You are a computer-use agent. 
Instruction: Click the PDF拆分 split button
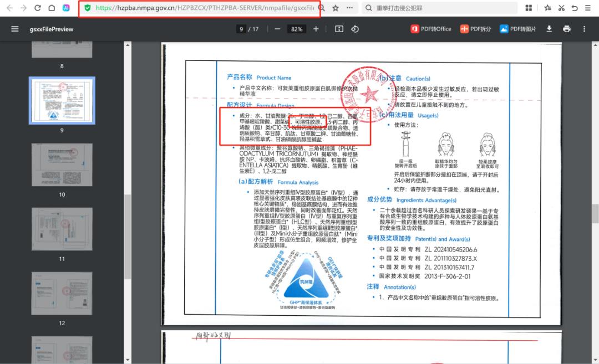pyautogui.click(x=475, y=29)
